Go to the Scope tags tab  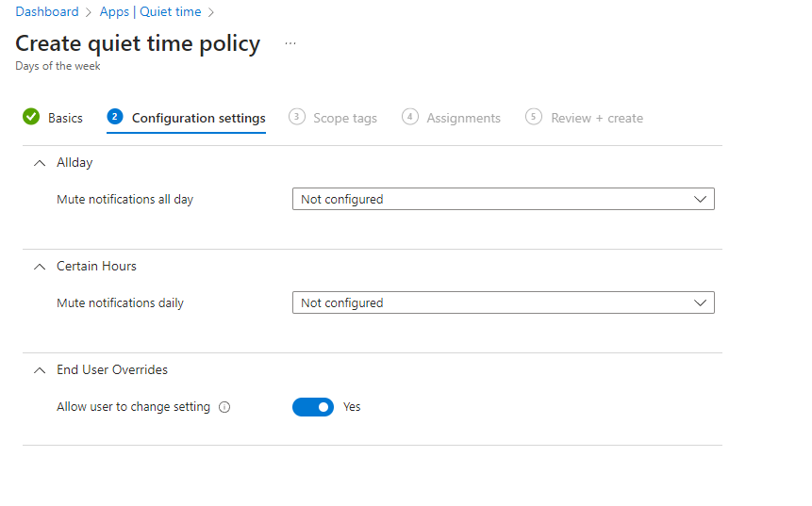(344, 119)
